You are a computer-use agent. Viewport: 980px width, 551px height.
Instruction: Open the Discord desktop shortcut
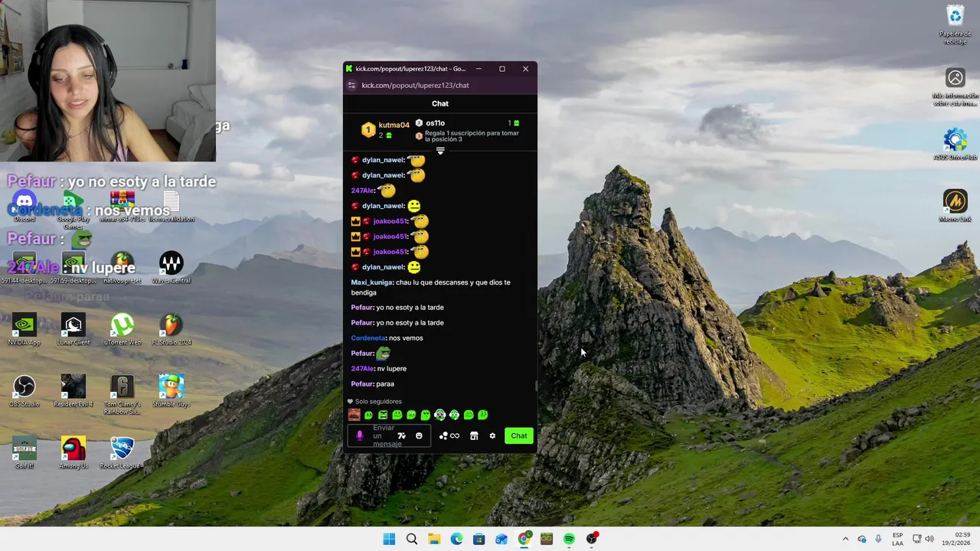pyautogui.click(x=24, y=205)
